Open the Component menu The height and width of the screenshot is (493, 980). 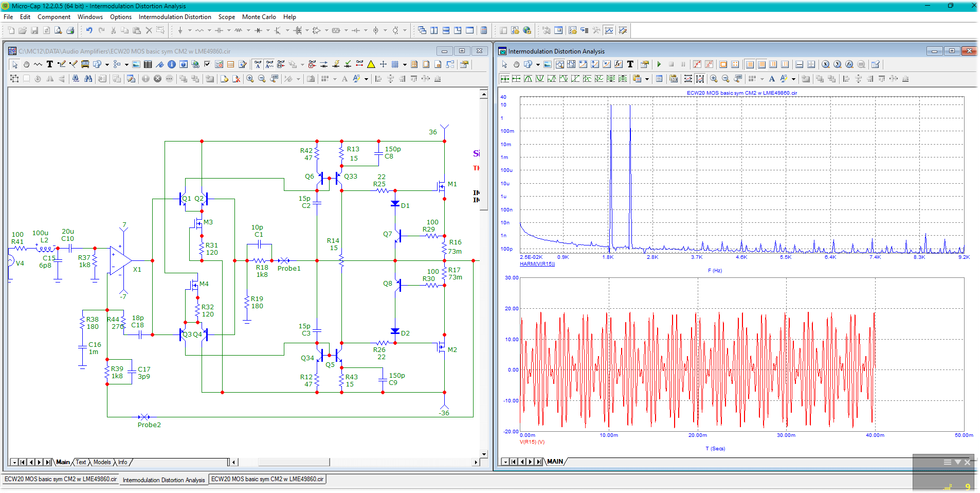[x=54, y=17]
